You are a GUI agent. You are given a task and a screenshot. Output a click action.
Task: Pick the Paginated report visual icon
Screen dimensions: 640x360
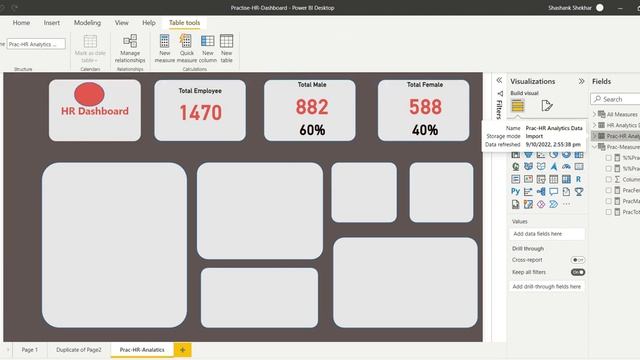pos(516,204)
